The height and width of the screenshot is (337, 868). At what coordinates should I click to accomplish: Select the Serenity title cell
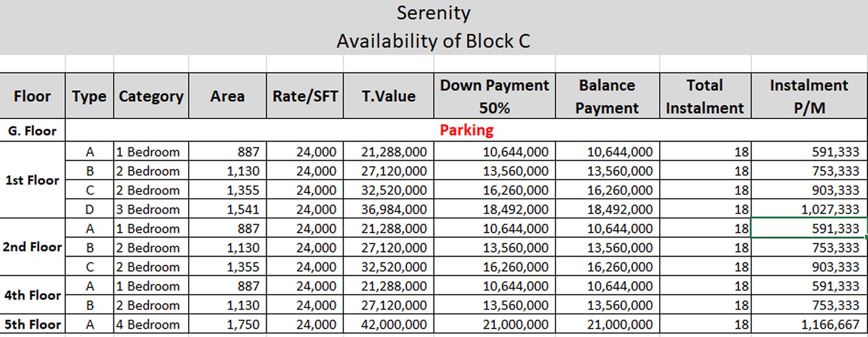(433, 13)
